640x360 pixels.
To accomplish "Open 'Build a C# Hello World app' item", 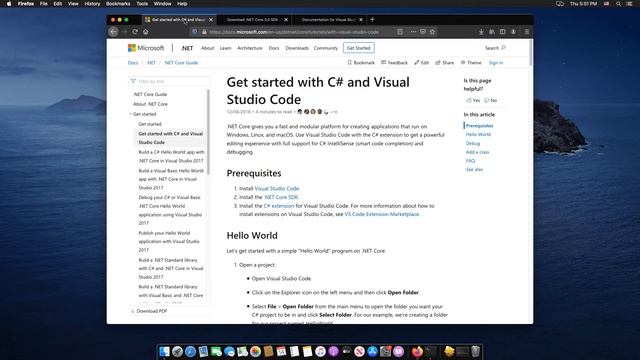I will (x=171, y=156).
